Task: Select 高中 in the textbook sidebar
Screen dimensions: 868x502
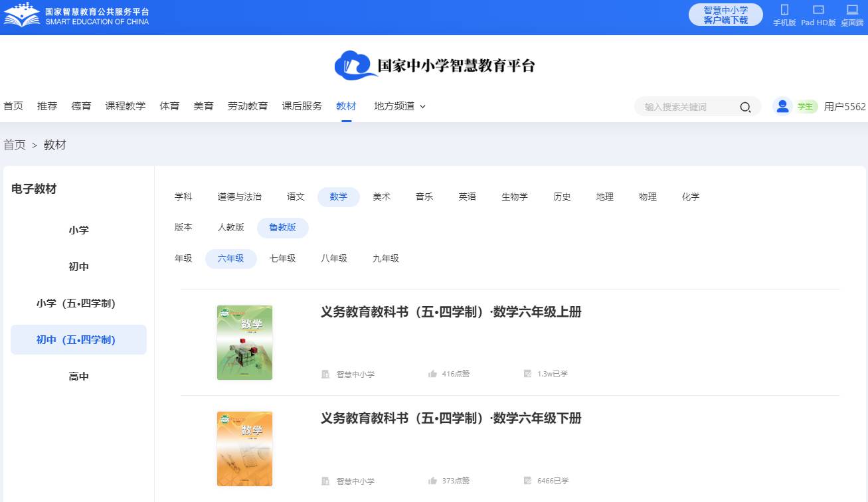Action: 78,376
